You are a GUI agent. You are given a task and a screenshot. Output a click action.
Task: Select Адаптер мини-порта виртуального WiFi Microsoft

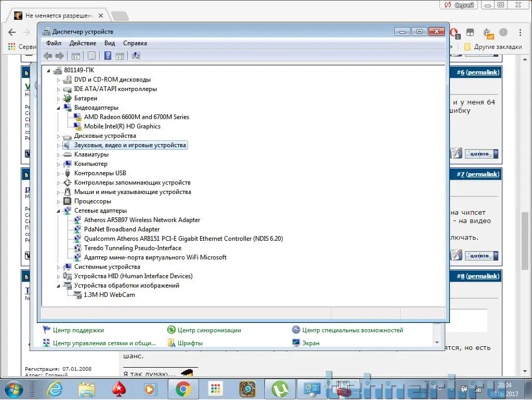[x=155, y=257]
